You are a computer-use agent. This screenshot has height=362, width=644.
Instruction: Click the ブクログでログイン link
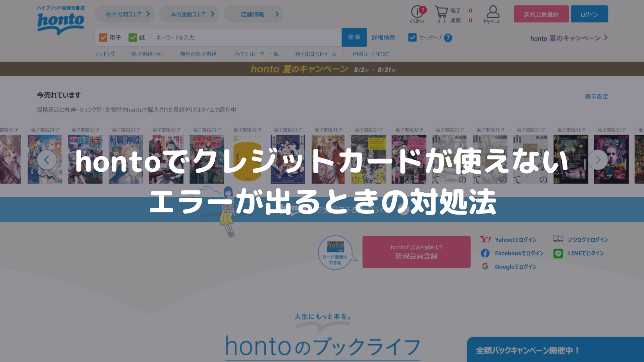[588, 240]
